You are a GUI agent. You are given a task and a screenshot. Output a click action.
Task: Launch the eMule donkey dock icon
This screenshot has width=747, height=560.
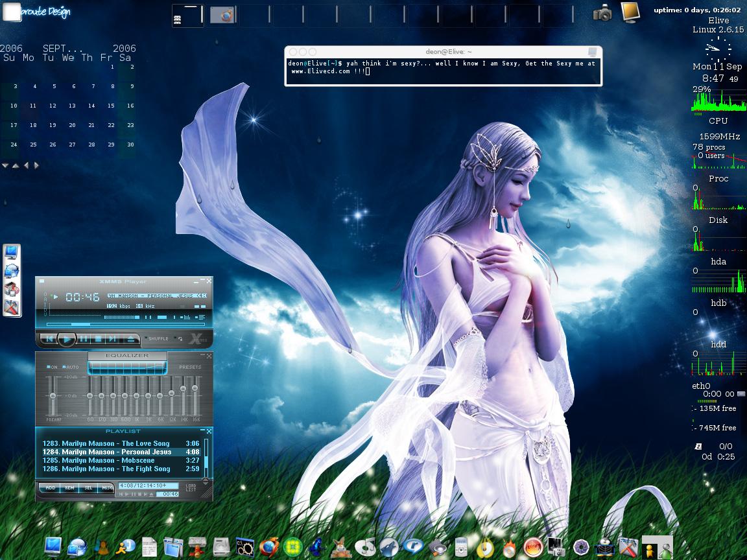tap(341, 548)
